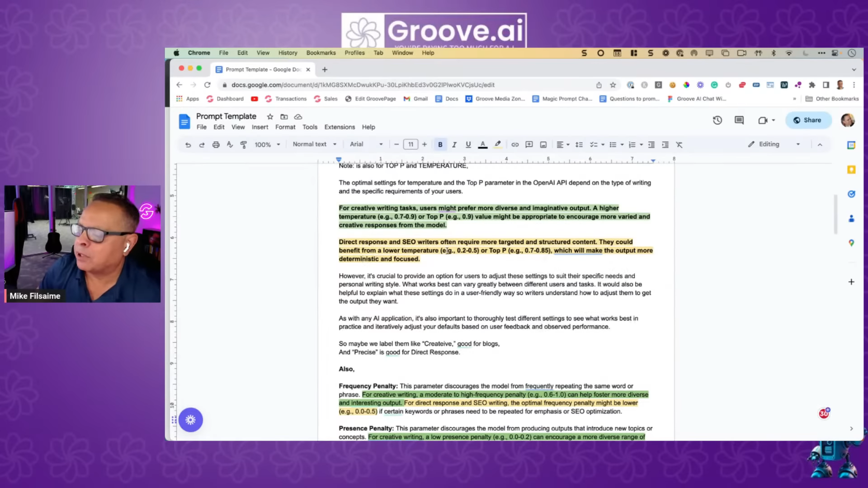This screenshot has height=488, width=868.
Task: Open the zoom 100% dropdown
Action: [x=267, y=145]
